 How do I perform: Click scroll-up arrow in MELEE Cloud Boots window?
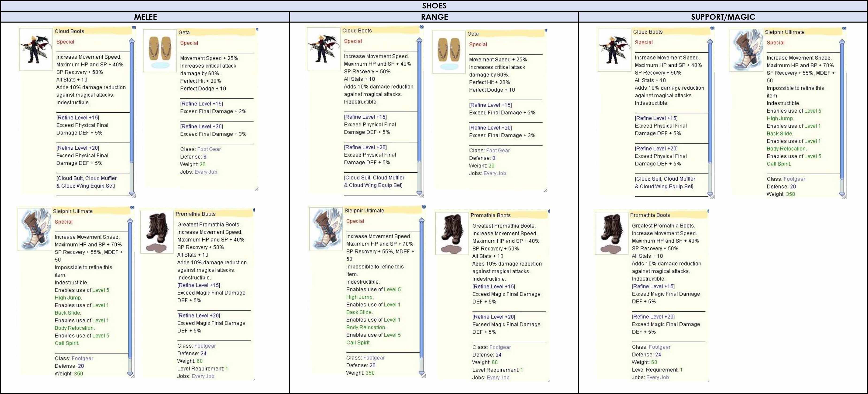(132, 41)
